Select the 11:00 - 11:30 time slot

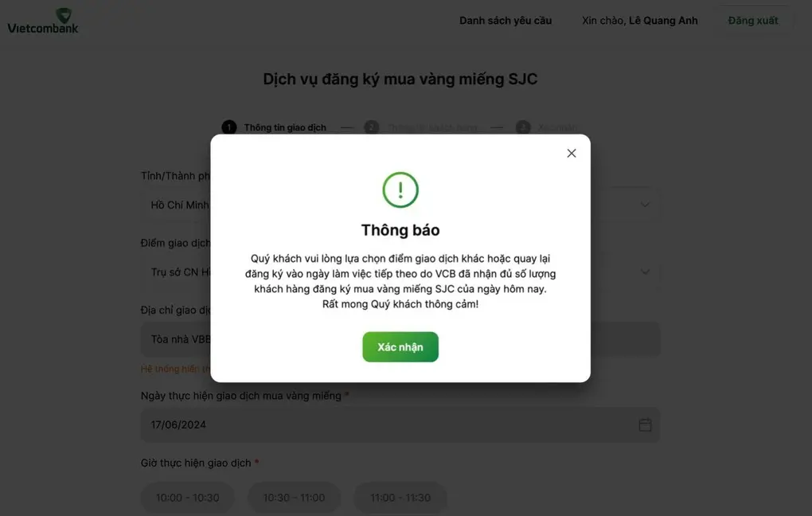pos(400,498)
